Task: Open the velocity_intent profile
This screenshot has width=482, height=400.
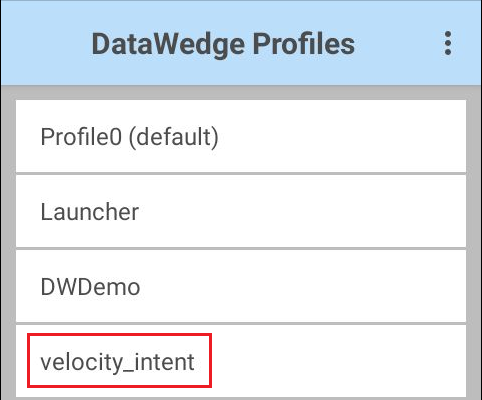Action: [241, 361]
